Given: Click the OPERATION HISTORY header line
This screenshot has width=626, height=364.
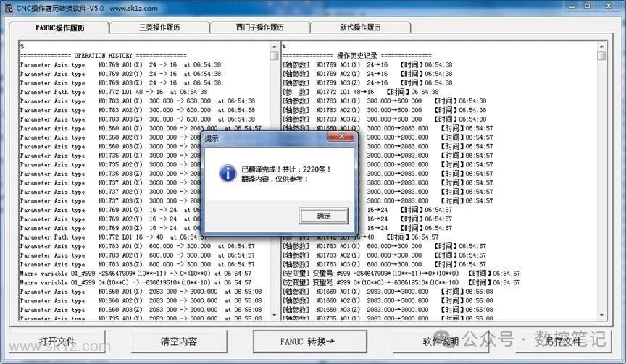Looking at the screenshot, I should pyautogui.click(x=104, y=56).
